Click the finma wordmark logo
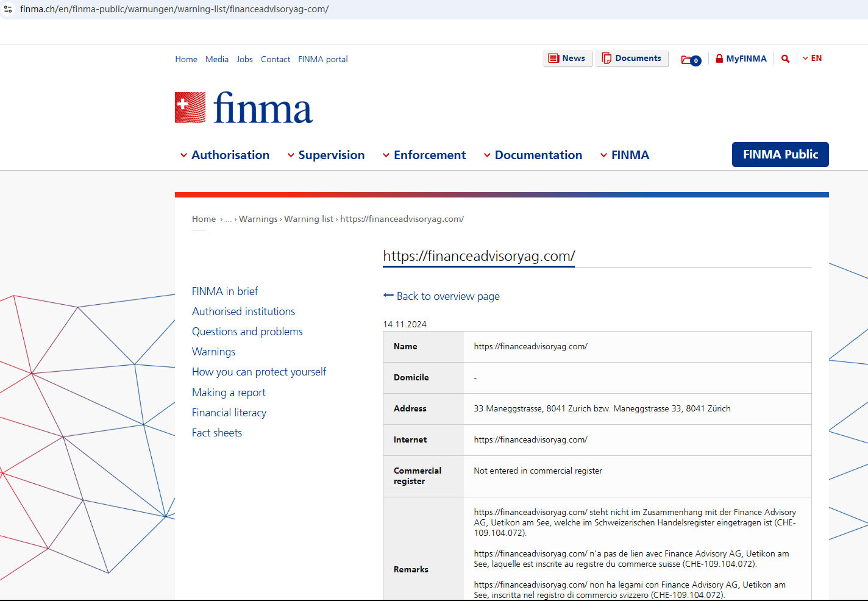The height and width of the screenshot is (601, 868). (x=263, y=108)
